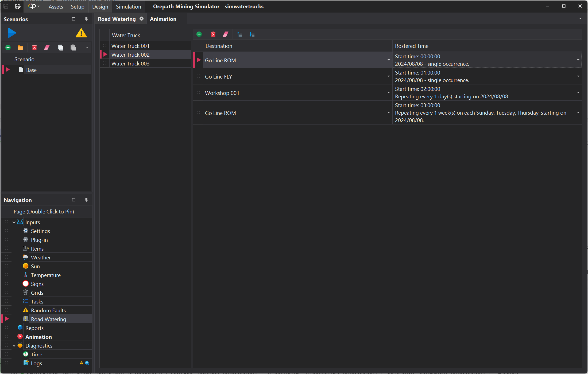Run the scenario with the blue play button
This screenshot has height=374, width=588.
point(12,33)
